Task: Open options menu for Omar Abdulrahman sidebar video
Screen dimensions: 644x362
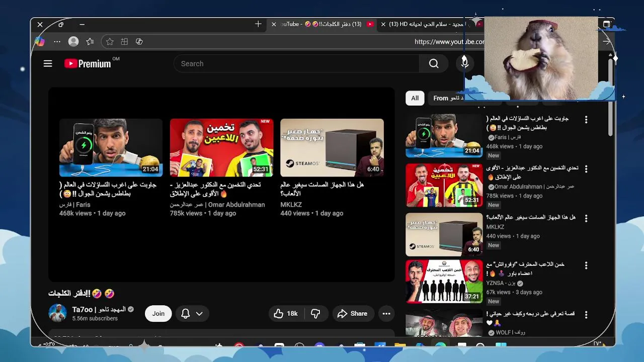Action: click(586, 169)
